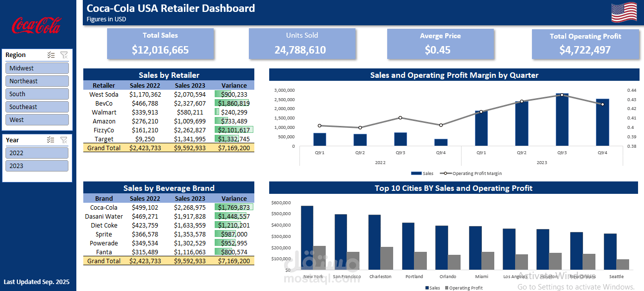644x291 pixels.
Task: Click the Qtr4 2022 sales bar
Action: click(441, 143)
